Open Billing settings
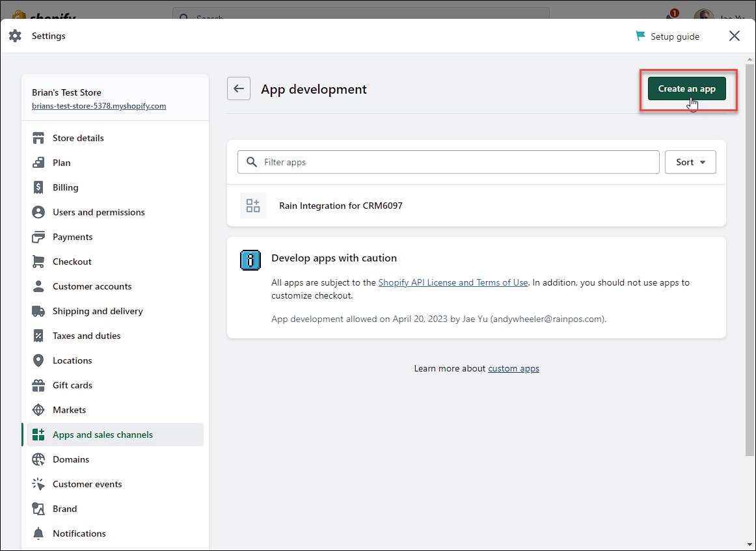The image size is (756, 551). click(115, 187)
